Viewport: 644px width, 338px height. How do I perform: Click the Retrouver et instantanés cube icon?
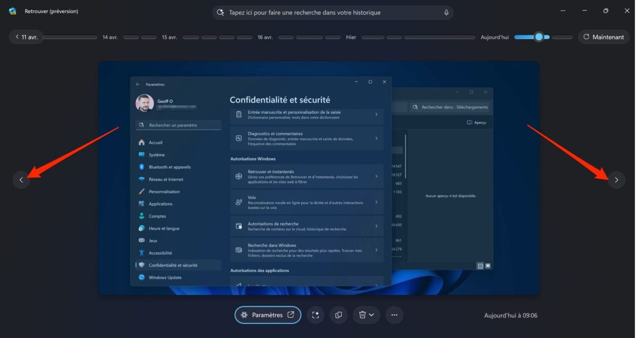point(239,176)
